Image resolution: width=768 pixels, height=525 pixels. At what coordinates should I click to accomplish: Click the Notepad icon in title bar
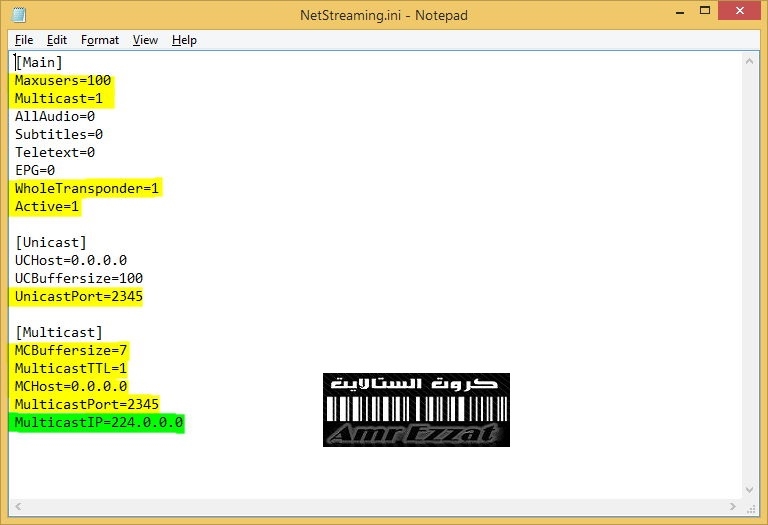(x=18, y=15)
